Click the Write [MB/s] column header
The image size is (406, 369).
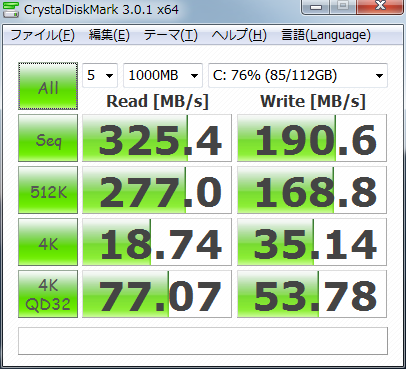[313, 101]
